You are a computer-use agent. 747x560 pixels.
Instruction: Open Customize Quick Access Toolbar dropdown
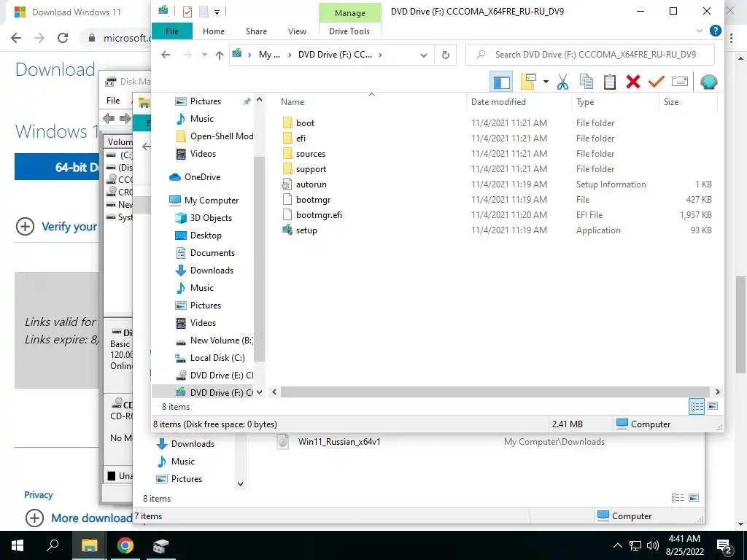(217, 12)
